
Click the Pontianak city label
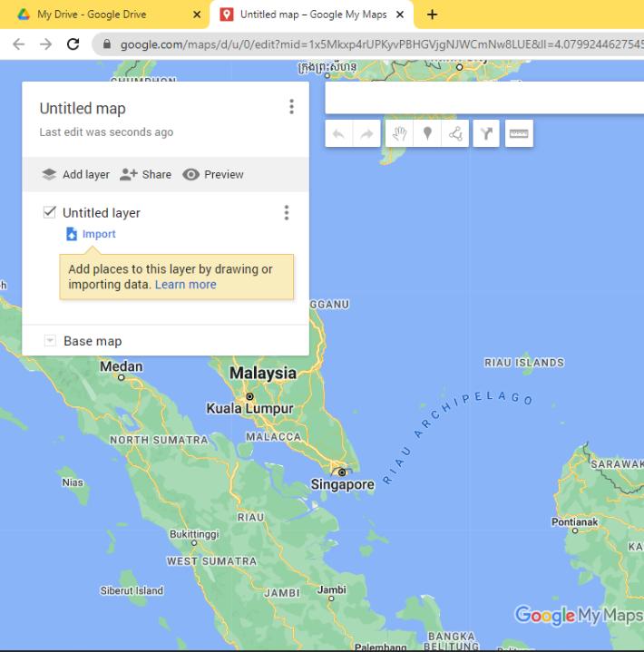574,521
